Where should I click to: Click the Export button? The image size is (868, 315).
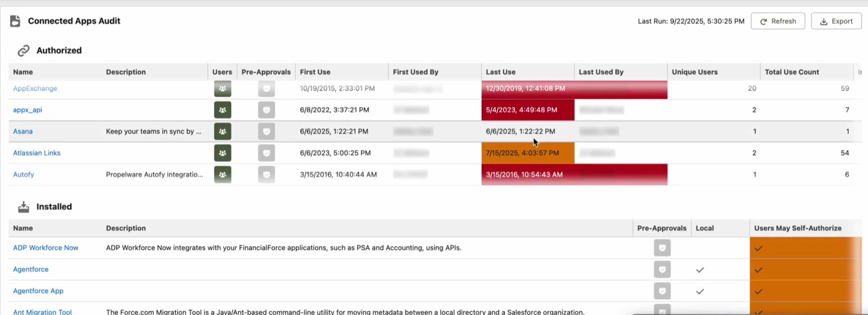tap(836, 21)
